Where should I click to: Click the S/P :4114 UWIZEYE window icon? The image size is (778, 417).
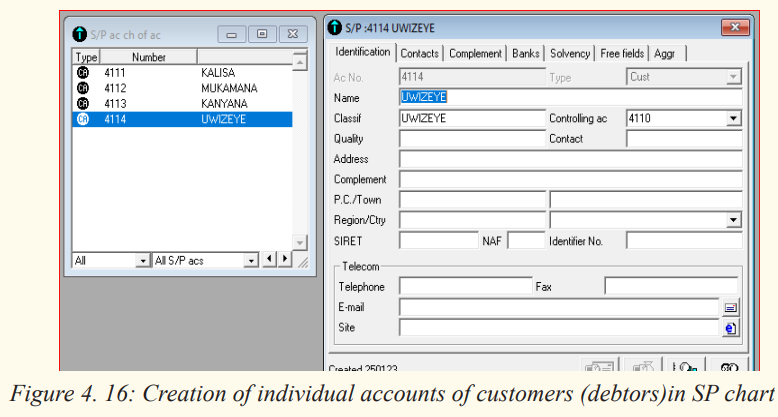335,27
